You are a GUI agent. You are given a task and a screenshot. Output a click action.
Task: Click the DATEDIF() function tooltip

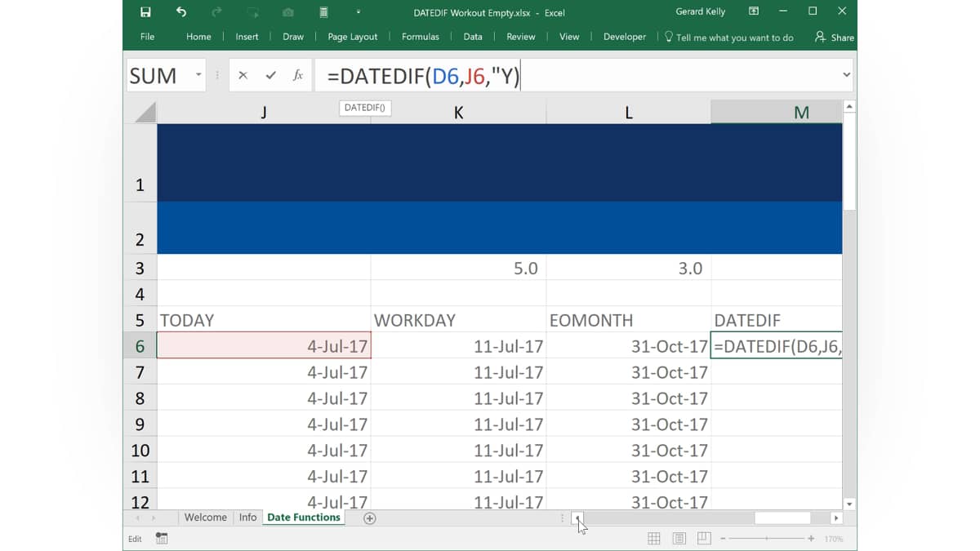tap(365, 108)
